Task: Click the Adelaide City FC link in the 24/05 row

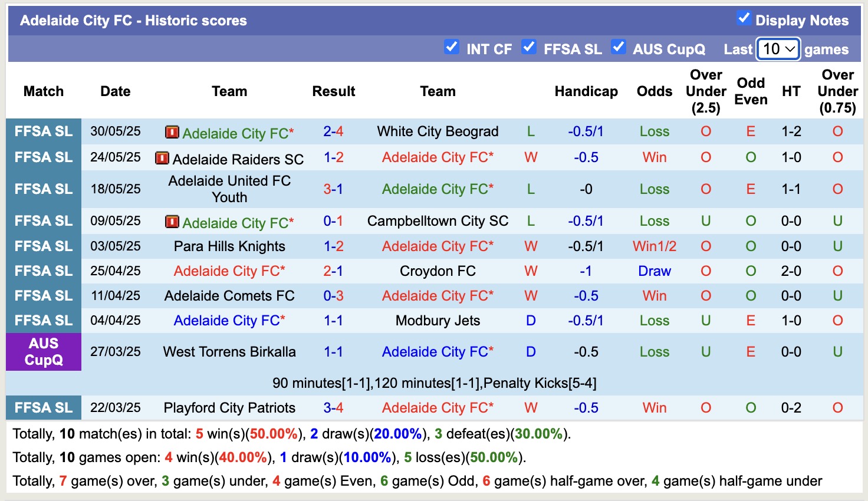Action: pos(438,157)
